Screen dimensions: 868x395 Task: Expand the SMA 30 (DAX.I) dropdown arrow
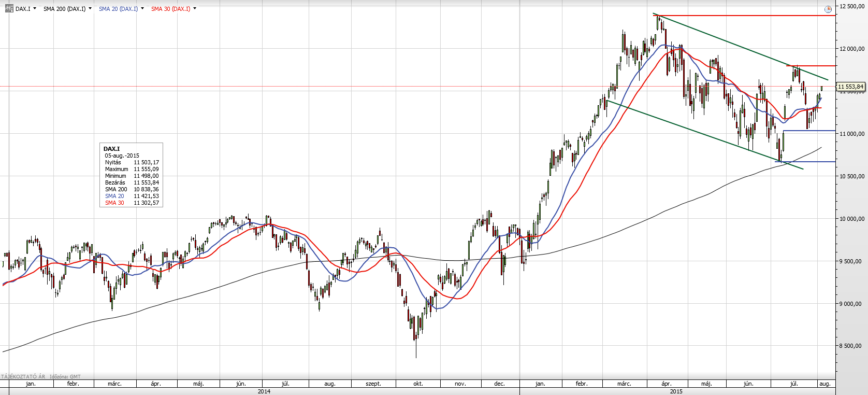point(195,9)
